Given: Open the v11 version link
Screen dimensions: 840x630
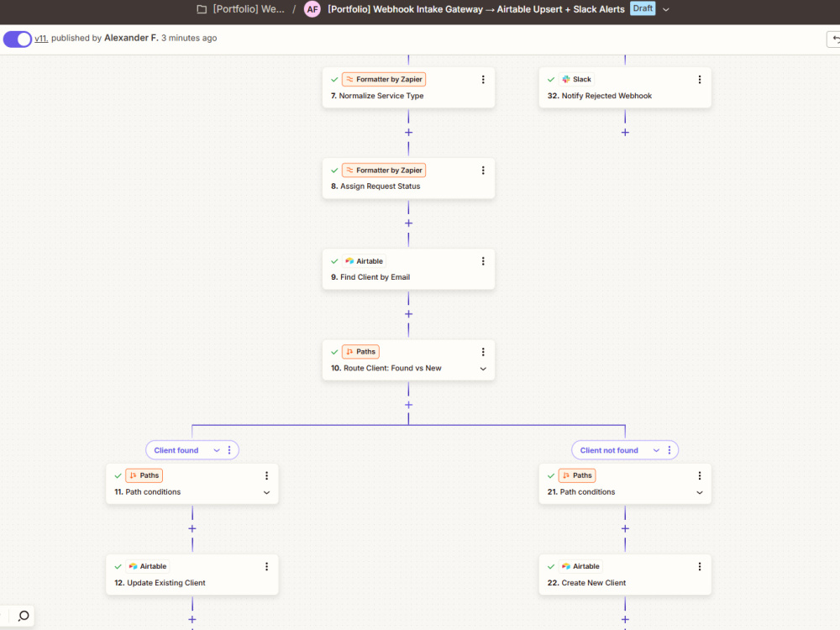Looking at the screenshot, I should [41, 38].
